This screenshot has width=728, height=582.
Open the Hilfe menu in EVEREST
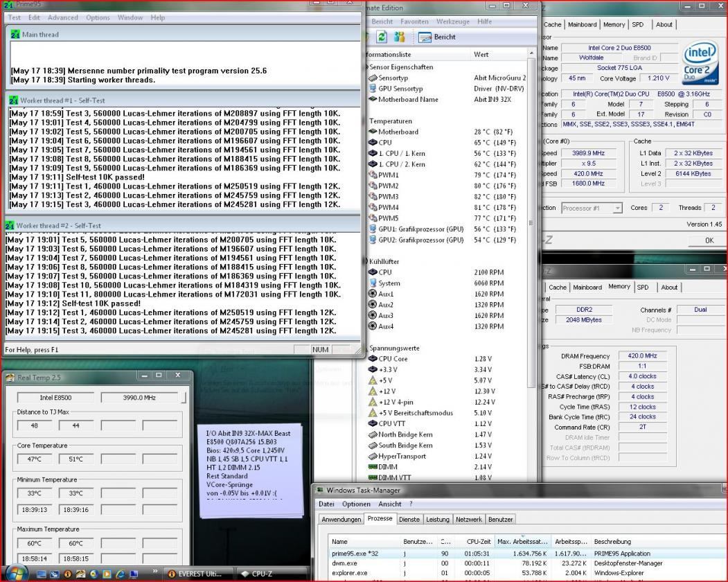484,21
